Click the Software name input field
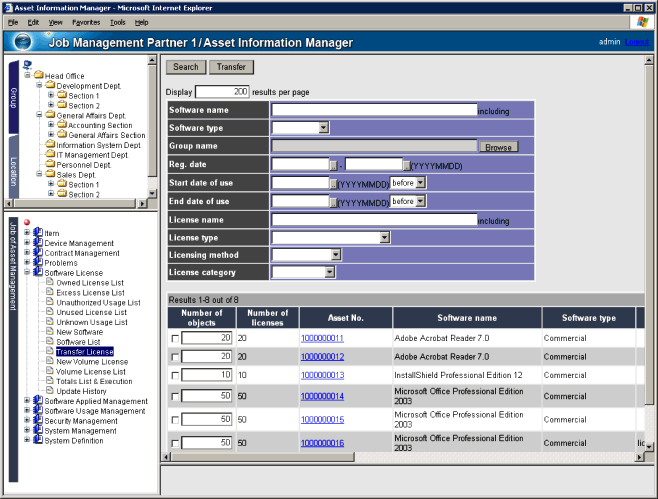This screenshot has height=499, width=658. point(374,110)
